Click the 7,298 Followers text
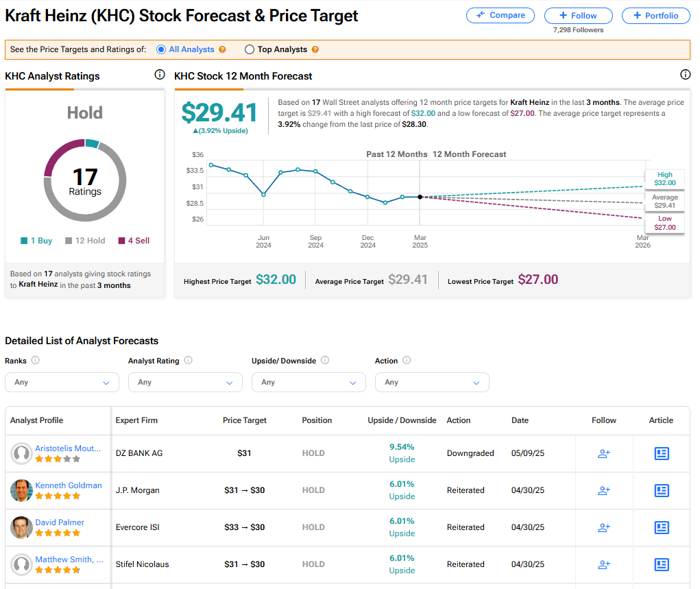Screen dimensions: 700x589 tap(578, 30)
